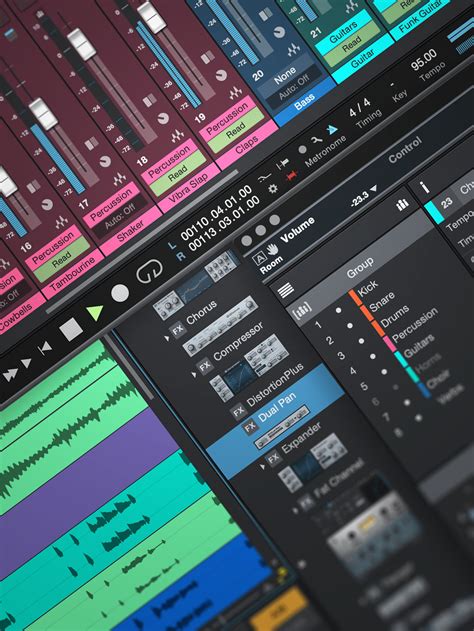Open metronome setup wrench icon
This screenshot has height=631, width=474.
(x=316, y=139)
